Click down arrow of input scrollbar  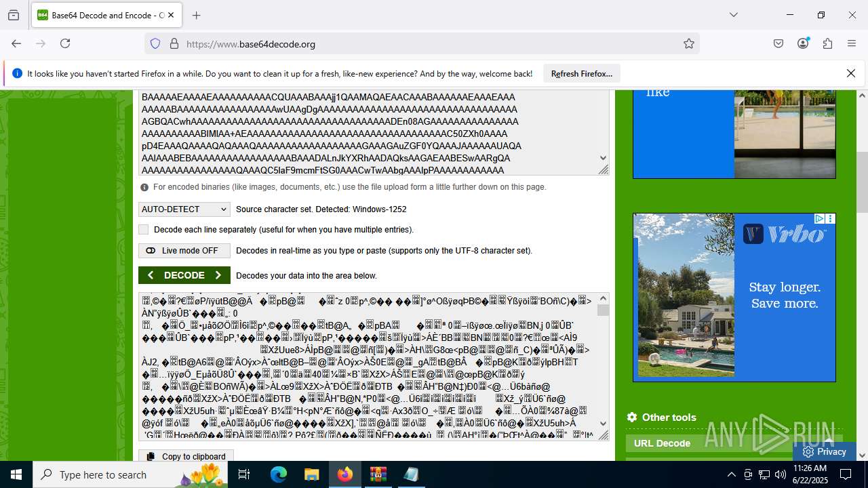pos(603,158)
